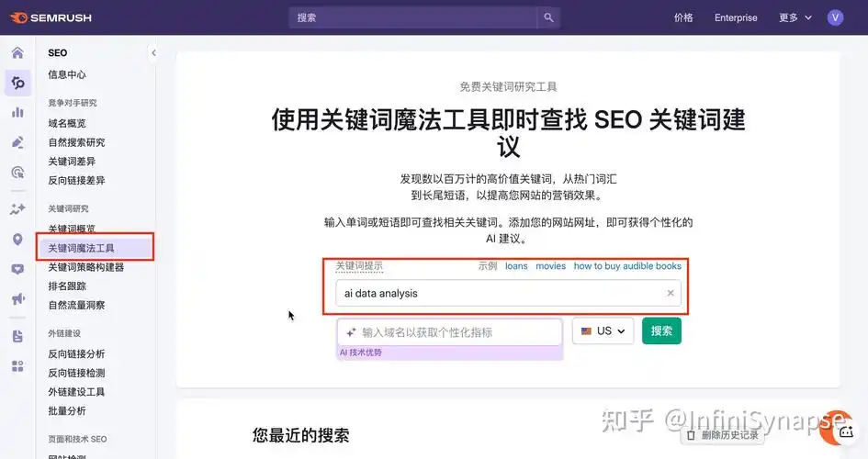Open the social heart-bubble icon in rail
The height and width of the screenshot is (459, 868).
pyautogui.click(x=17, y=269)
